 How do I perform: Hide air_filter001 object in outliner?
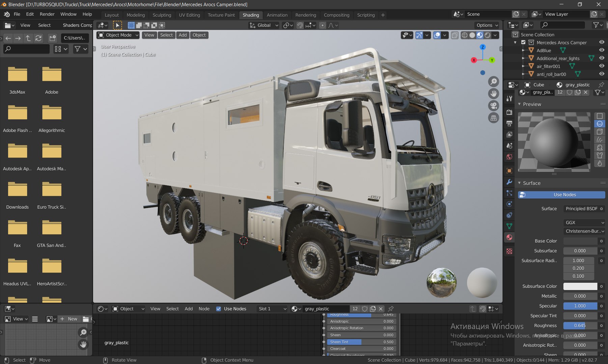coord(602,66)
